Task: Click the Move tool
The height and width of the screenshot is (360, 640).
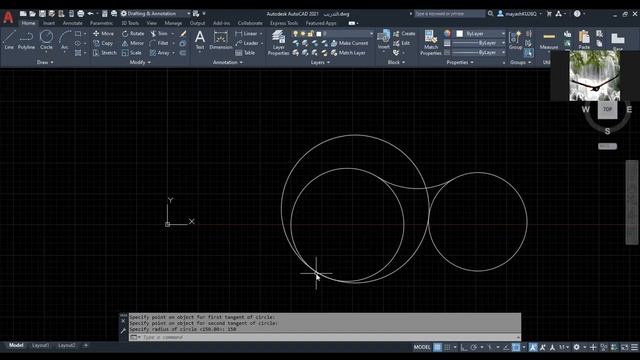Action: 103,33
